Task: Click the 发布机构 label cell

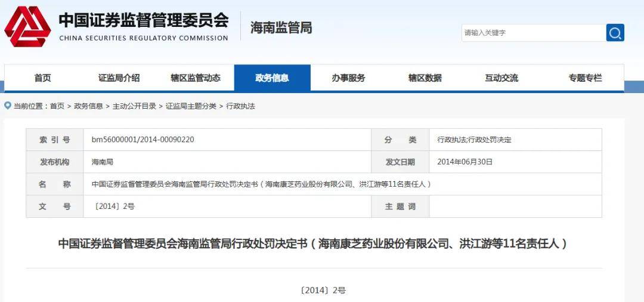Action: (55, 162)
